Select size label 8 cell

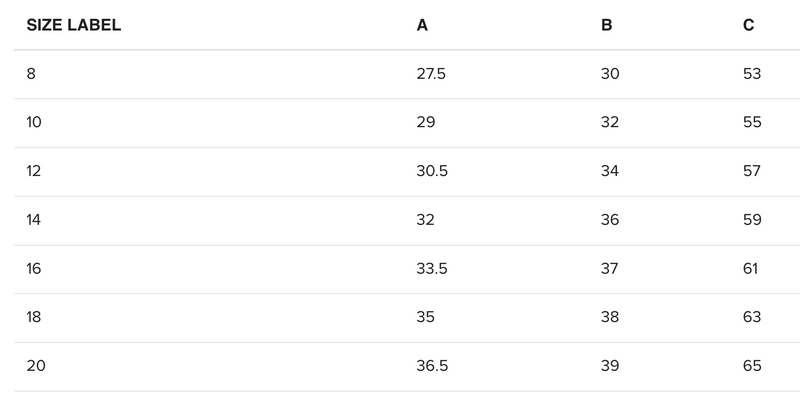pos(32,74)
